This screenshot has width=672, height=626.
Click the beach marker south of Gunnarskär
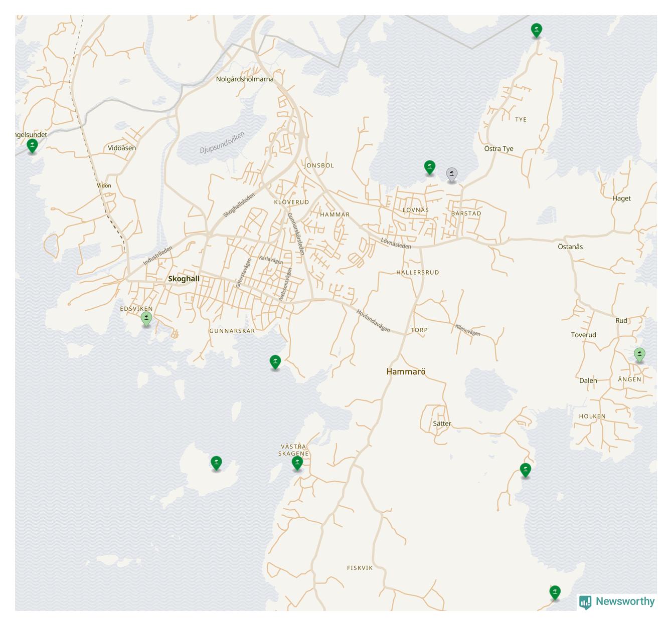pos(275,362)
